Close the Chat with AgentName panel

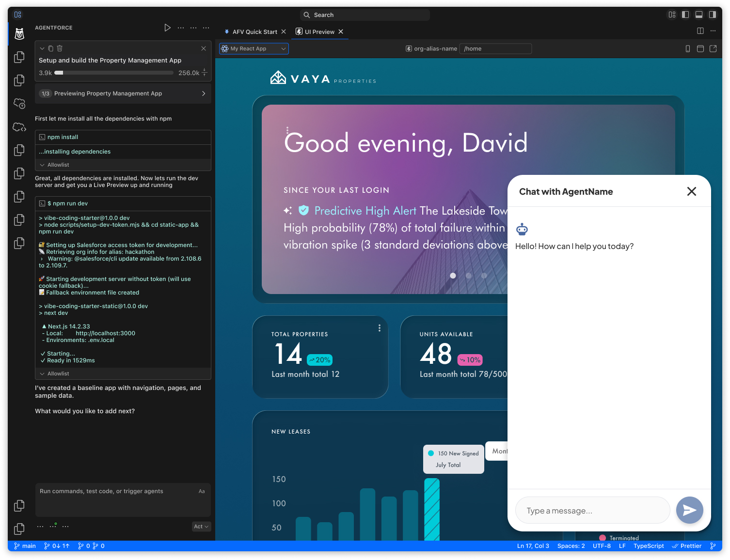[692, 191]
